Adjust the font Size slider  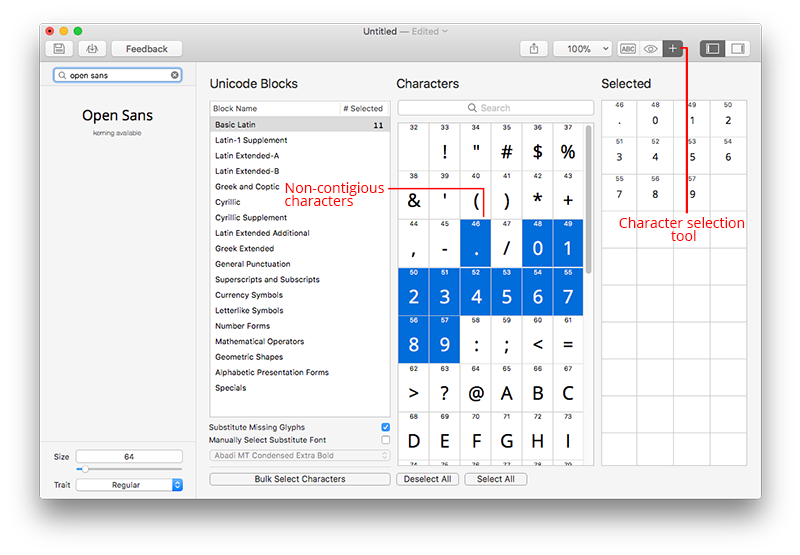tap(85, 468)
